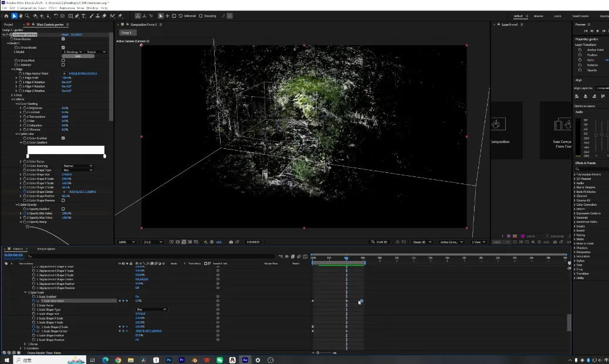The image size is (609, 364).
Task: Enable 1 Animate checkbox
Action: [63, 65]
